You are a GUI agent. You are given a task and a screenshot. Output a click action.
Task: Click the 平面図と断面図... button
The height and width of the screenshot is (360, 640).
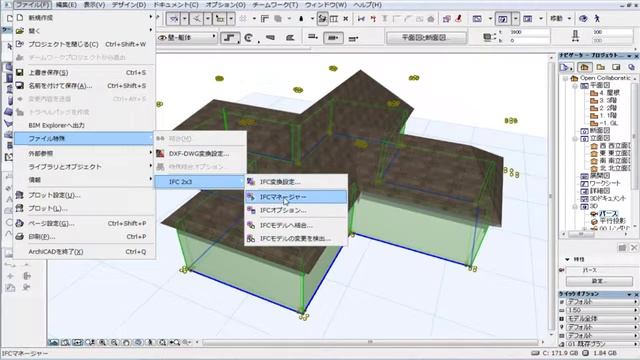[x=427, y=38]
